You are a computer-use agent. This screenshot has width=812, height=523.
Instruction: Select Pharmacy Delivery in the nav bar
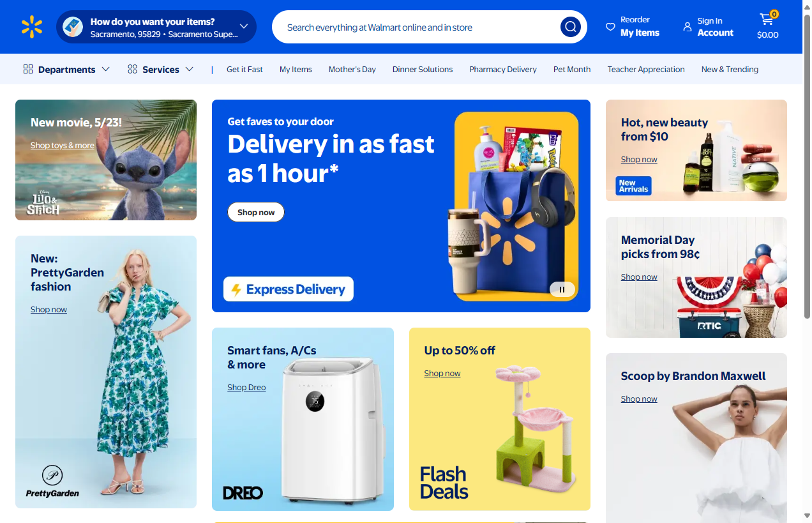click(503, 69)
